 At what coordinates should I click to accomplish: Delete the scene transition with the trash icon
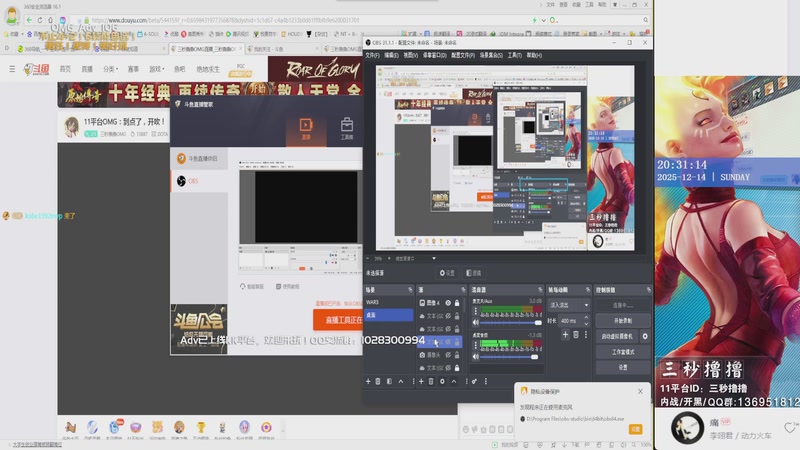point(576,335)
